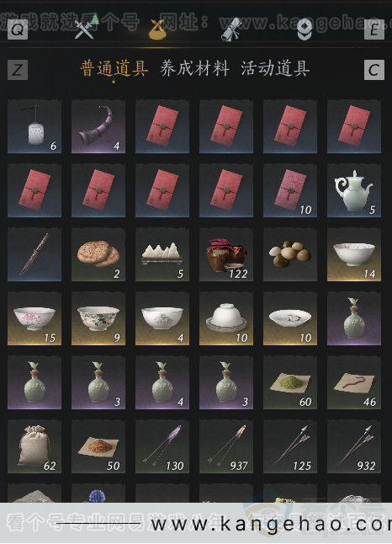This screenshot has height=544, width=392.
Task: Click the Z key previous tab button
Action: pyautogui.click(x=18, y=70)
